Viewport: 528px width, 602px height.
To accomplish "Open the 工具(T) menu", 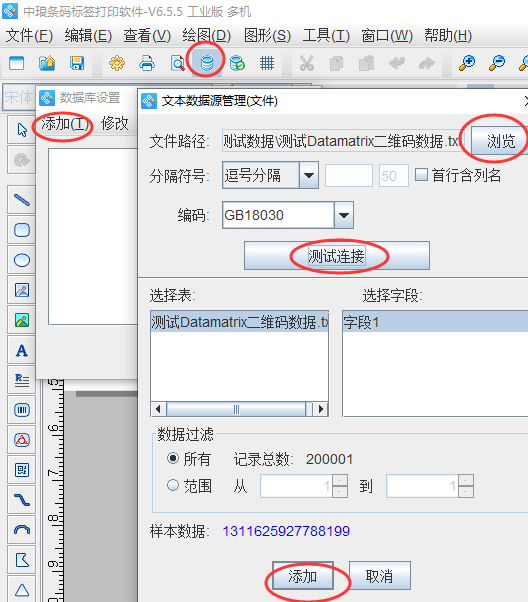I will pyautogui.click(x=326, y=36).
